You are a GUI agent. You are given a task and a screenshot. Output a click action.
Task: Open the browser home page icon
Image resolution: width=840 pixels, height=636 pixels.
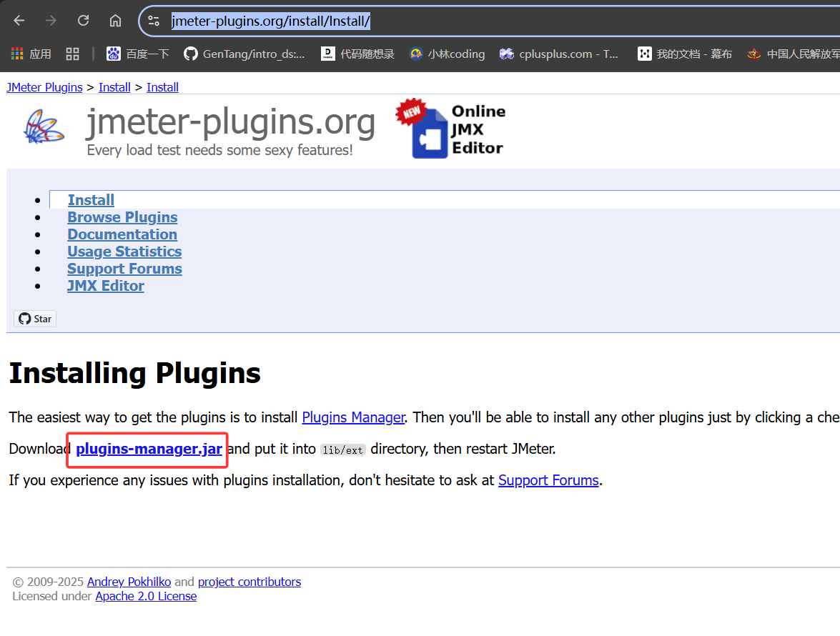point(115,21)
